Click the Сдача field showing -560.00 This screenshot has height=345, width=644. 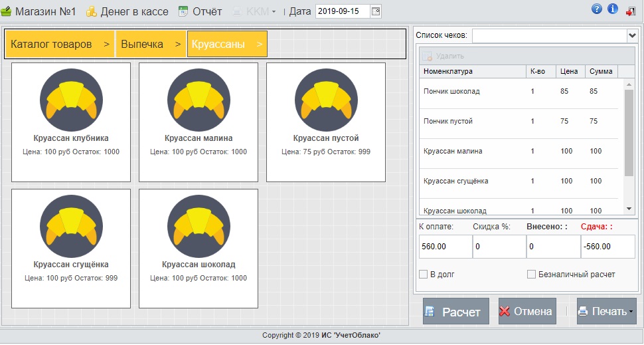pyautogui.click(x=608, y=247)
